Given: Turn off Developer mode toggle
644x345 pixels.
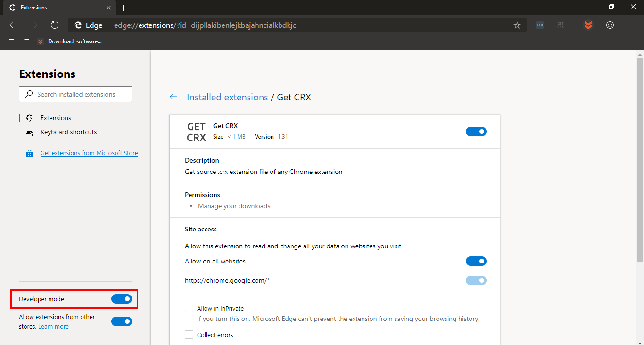Looking at the screenshot, I should pyautogui.click(x=122, y=299).
